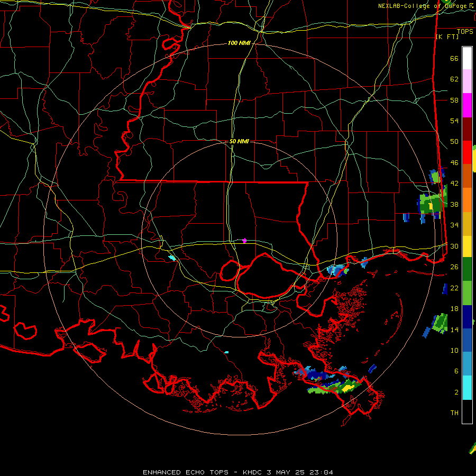
Task: Click the 34 value on the legend scale
Action: coord(454,225)
